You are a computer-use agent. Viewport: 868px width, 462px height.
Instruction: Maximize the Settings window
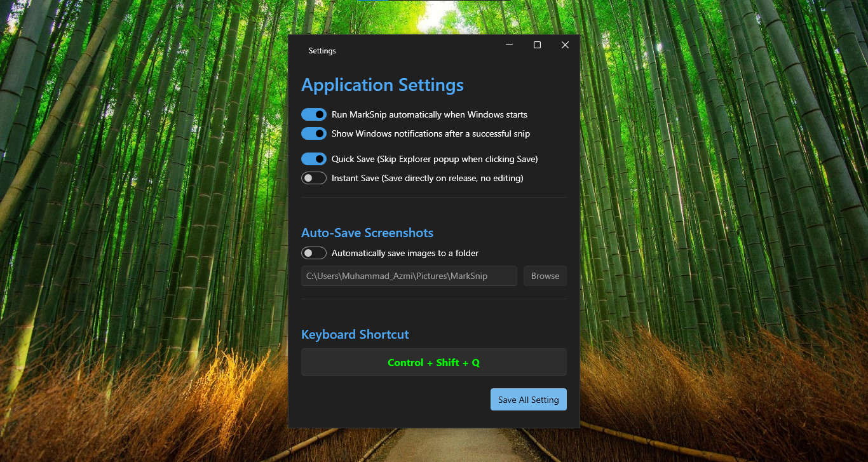pos(537,44)
